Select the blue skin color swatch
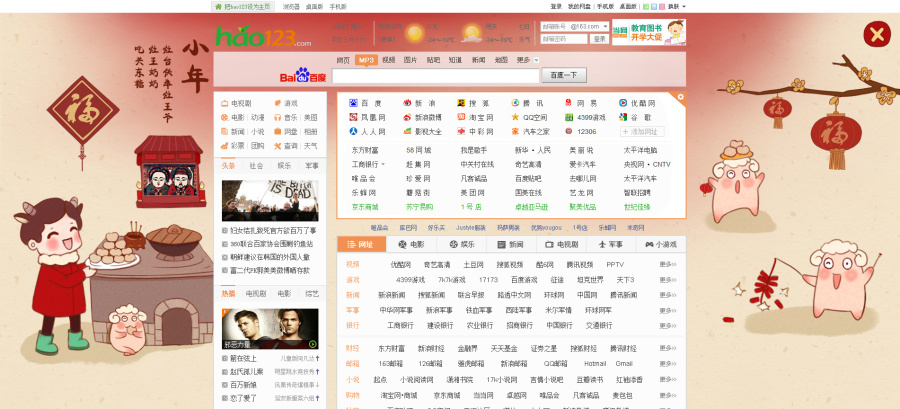 [x=654, y=7]
